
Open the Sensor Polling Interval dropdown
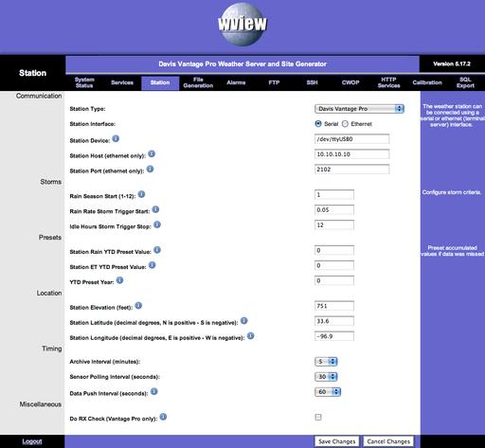pos(326,377)
